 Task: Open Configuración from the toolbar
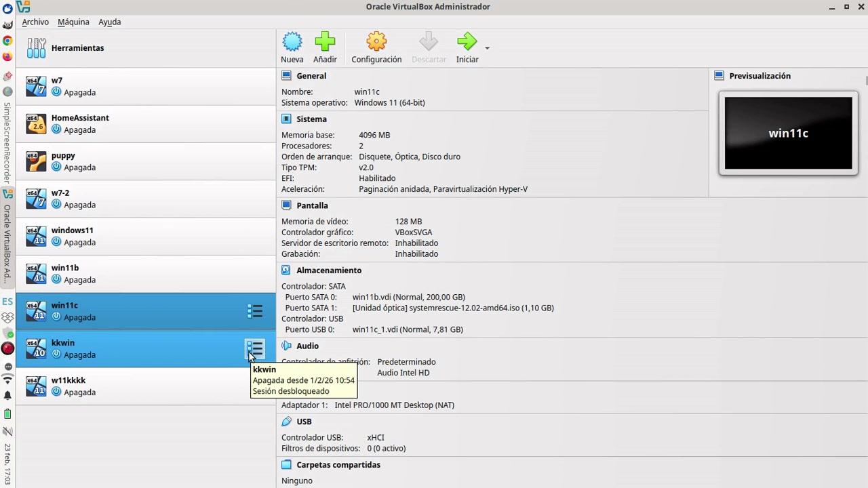click(x=376, y=42)
